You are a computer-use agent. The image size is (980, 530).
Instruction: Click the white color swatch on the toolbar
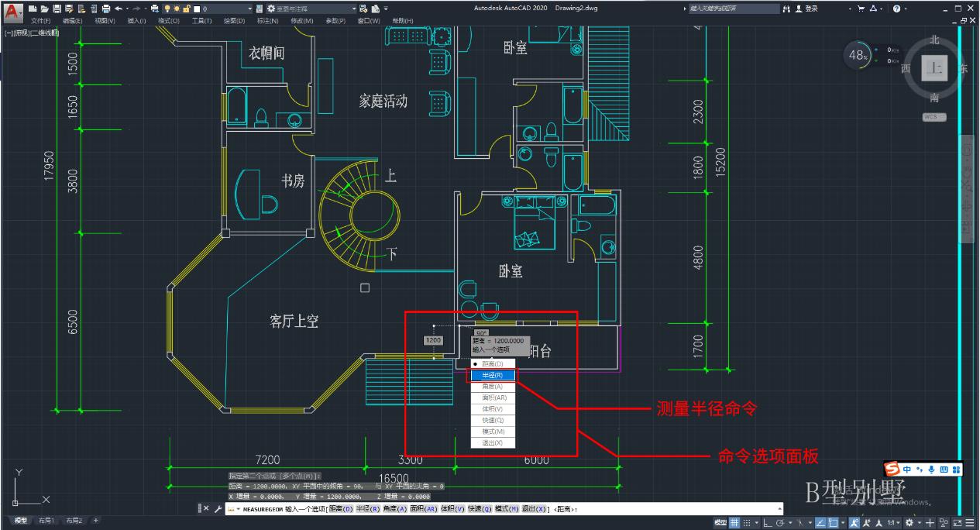tap(197, 8)
